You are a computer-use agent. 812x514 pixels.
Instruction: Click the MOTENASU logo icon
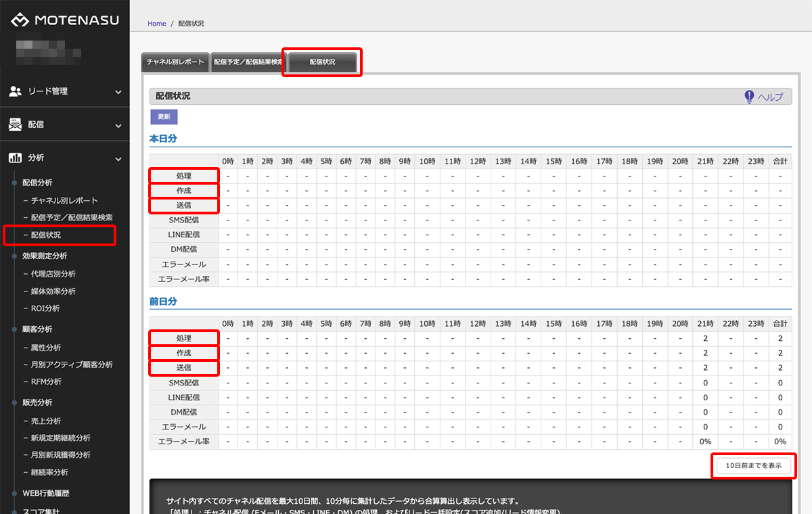(x=20, y=20)
